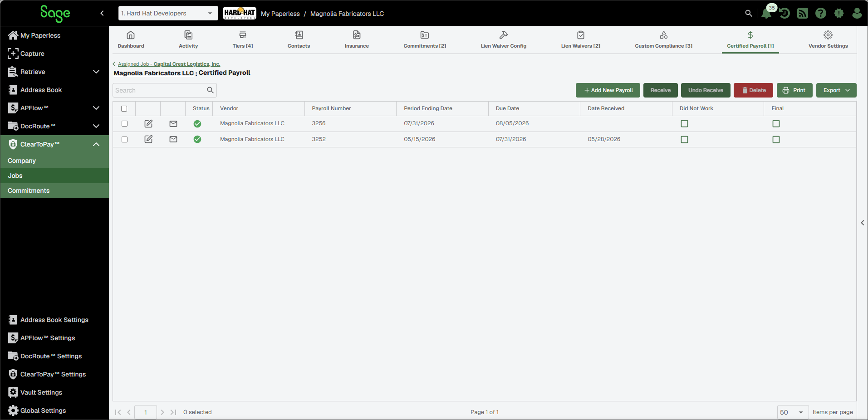Edit payroll 3256 row
868x420 pixels.
point(148,124)
